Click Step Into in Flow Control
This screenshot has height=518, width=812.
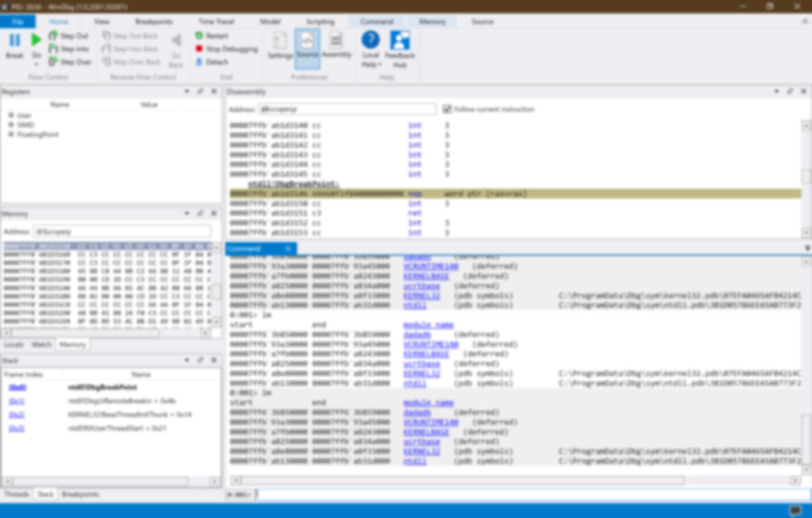tap(69, 49)
